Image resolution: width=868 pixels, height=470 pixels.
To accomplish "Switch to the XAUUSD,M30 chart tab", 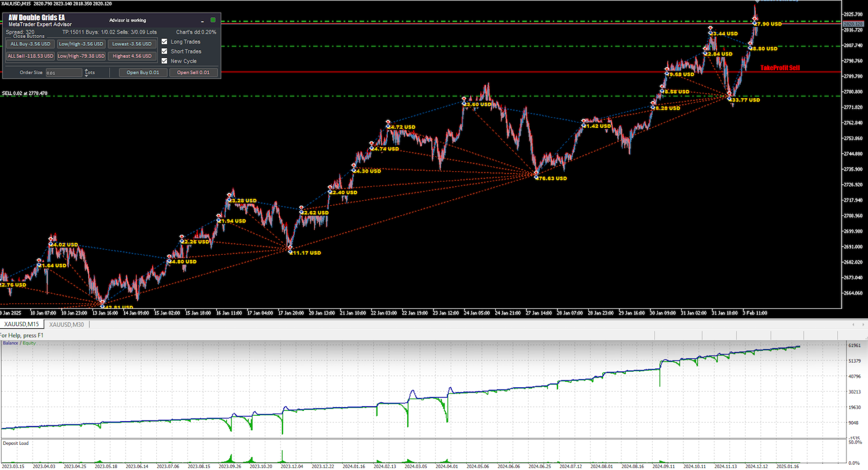I will click(67, 324).
